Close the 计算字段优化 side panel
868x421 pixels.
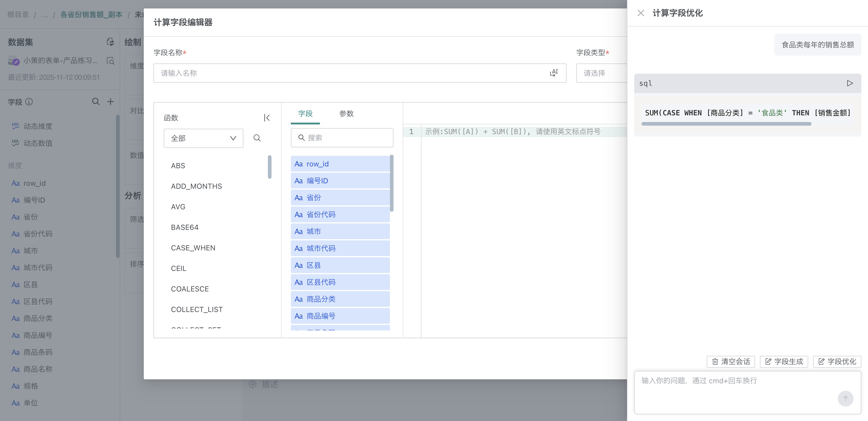click(x=641, y=13)
